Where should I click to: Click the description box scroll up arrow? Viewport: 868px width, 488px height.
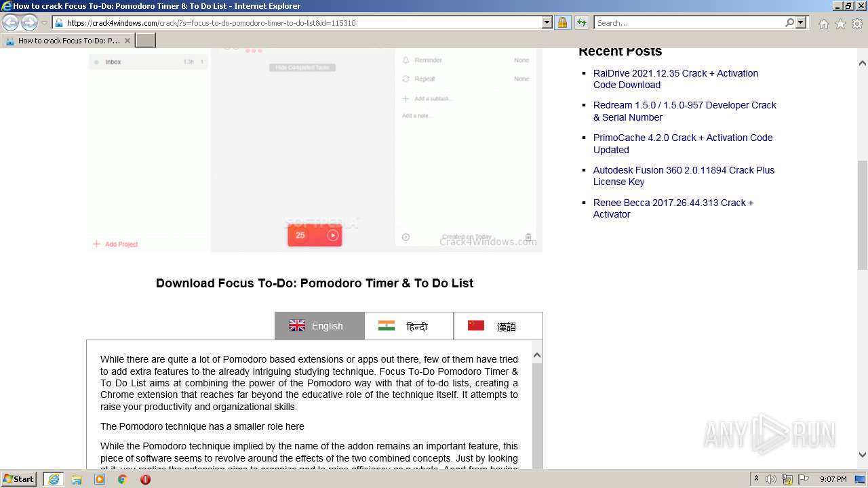(x=537, y=355)
